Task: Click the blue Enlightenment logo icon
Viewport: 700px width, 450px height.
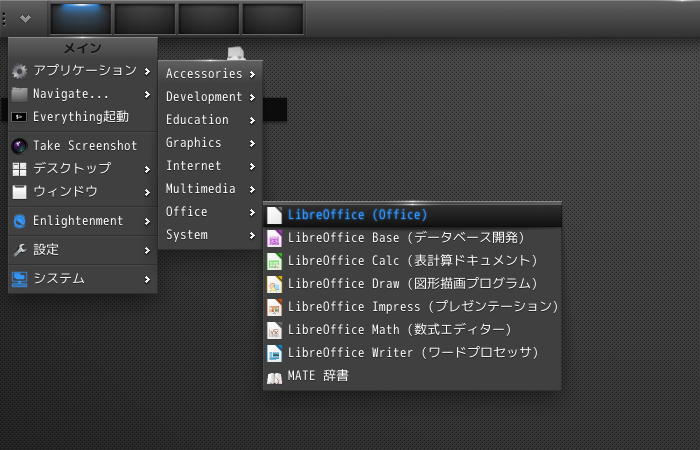Action: 19,221
